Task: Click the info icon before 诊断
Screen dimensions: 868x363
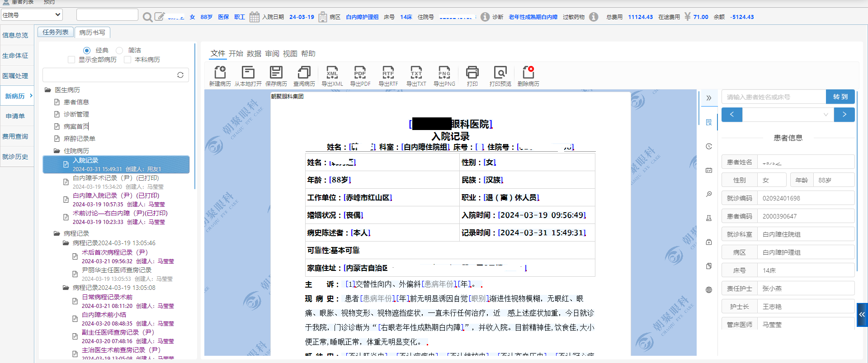Action: click(485, 17)
